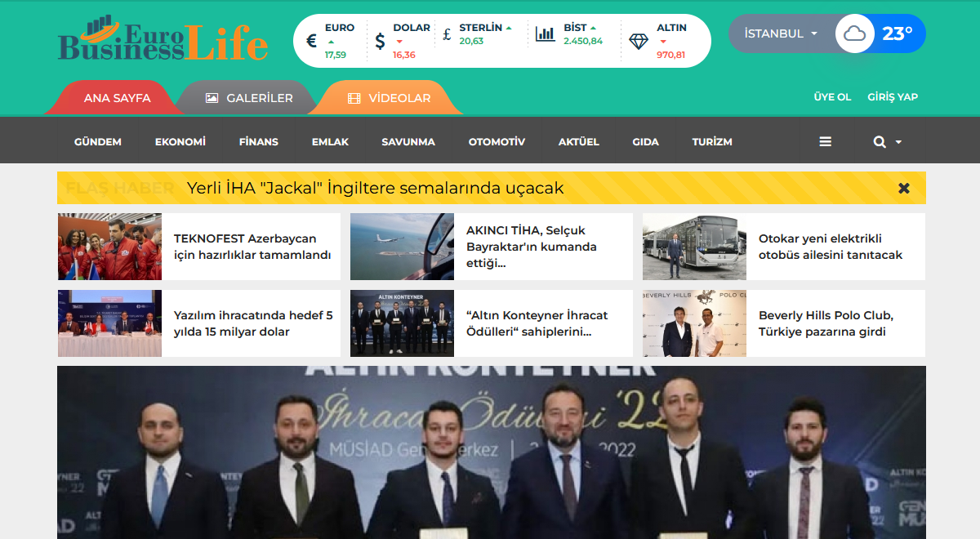Viewport: 980px width, 539px height.
Task: Click the search magnifier icon
Action: pyautogui.click(x=880, y=142)
